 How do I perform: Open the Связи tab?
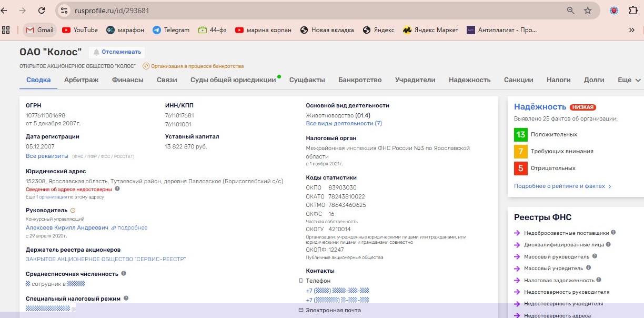pos(167,80)
